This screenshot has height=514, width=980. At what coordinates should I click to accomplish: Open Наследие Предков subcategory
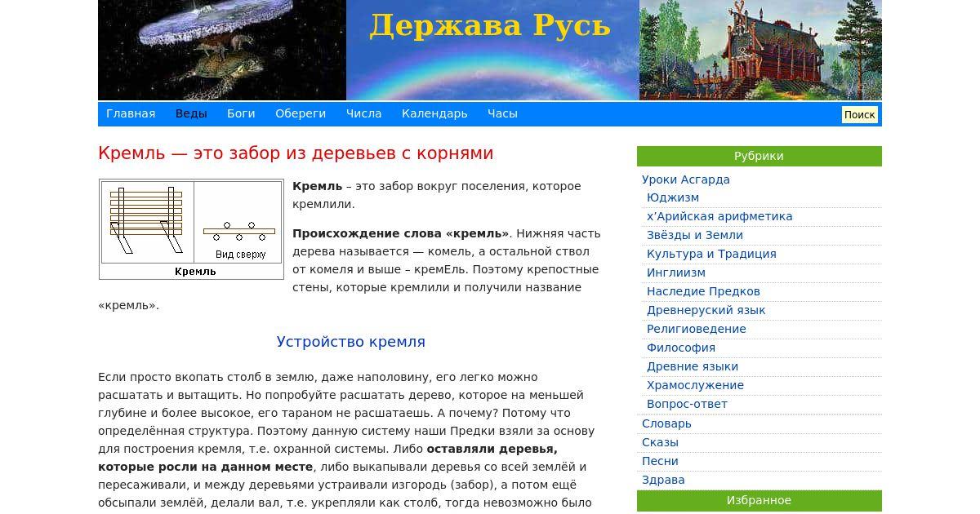point(703,291)
